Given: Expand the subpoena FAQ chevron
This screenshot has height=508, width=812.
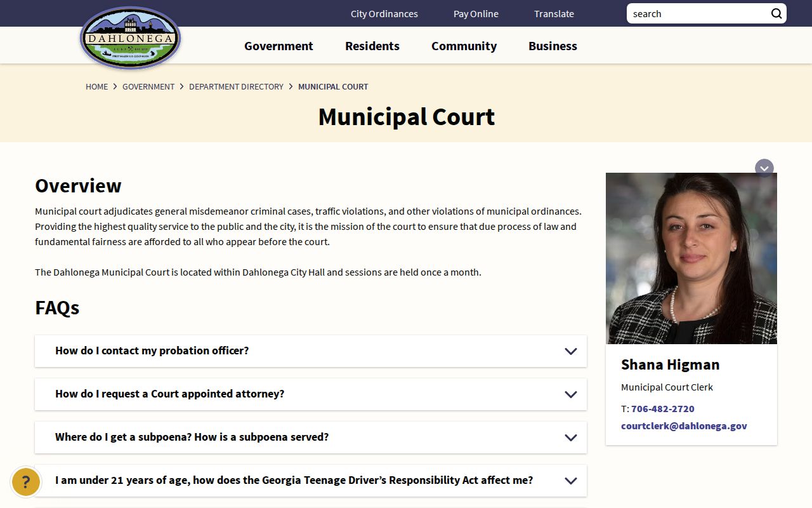Looking at the screenshot, I should (571, 438).
